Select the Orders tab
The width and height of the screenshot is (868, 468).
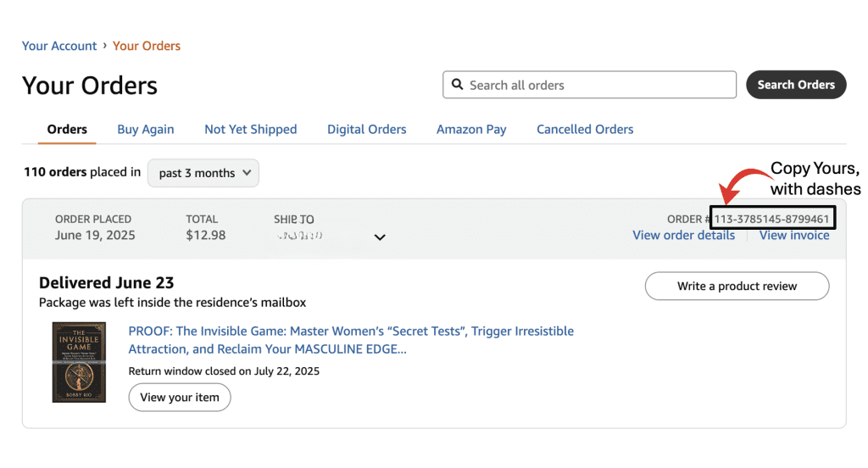pyautogui.click(x=67, y=130)
